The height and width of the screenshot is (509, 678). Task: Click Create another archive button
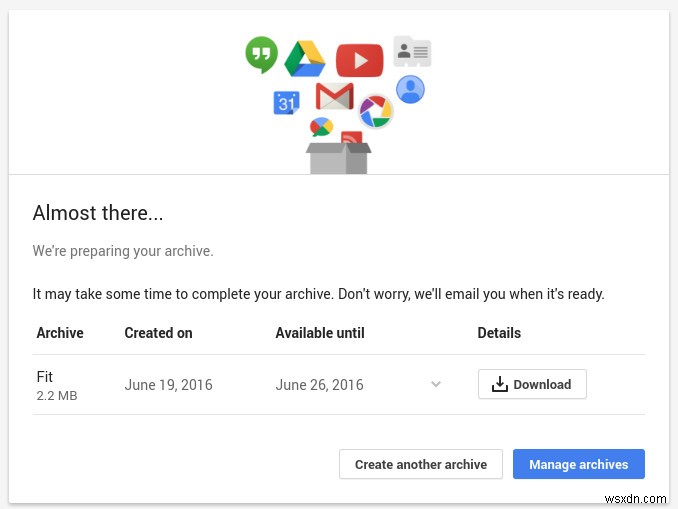421,464
